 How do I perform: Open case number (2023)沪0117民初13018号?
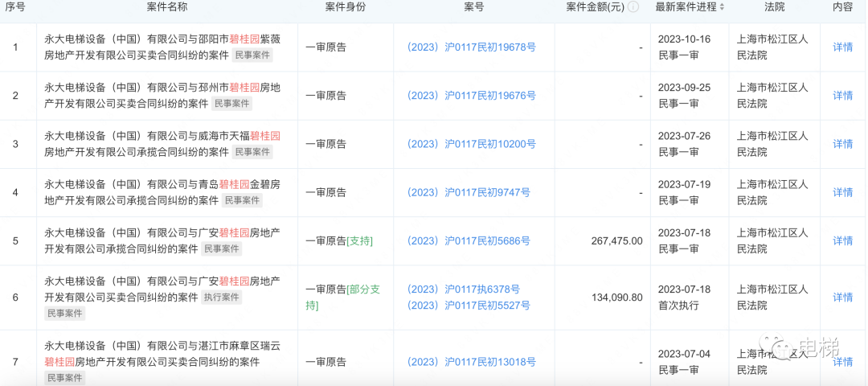coord(471,362)
